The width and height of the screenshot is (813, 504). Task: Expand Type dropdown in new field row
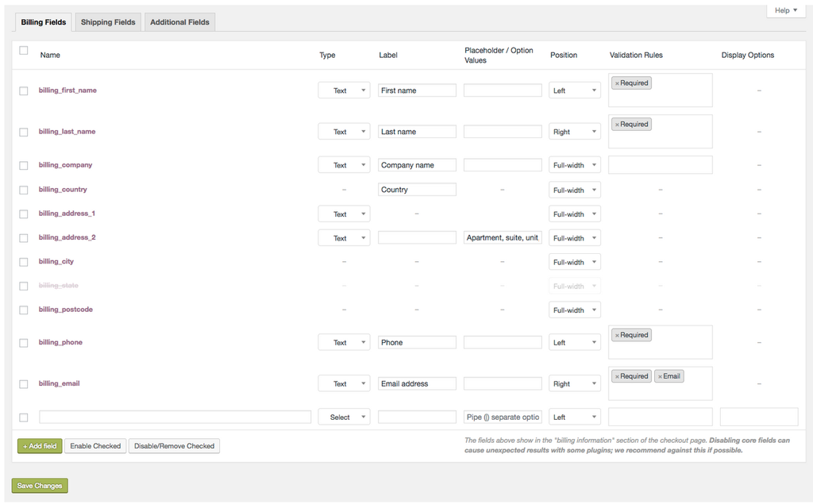pyautogui.click(x=344, y=417)
